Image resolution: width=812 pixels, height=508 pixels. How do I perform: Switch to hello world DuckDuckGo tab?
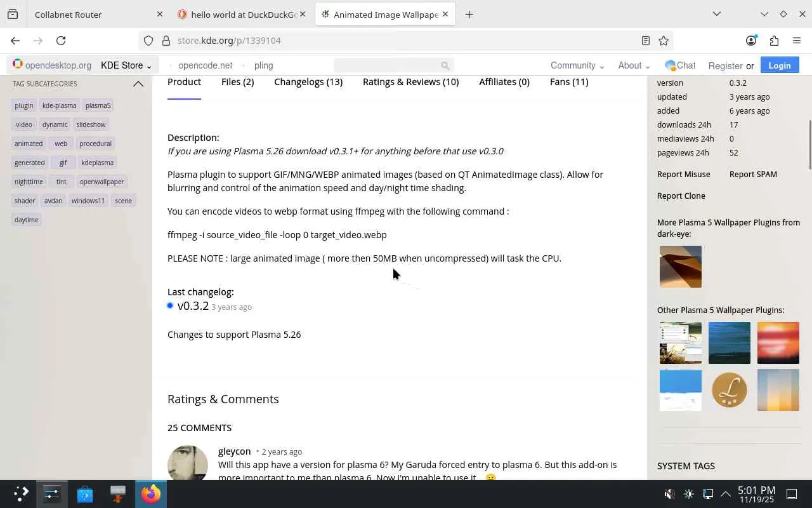[242, 14]
